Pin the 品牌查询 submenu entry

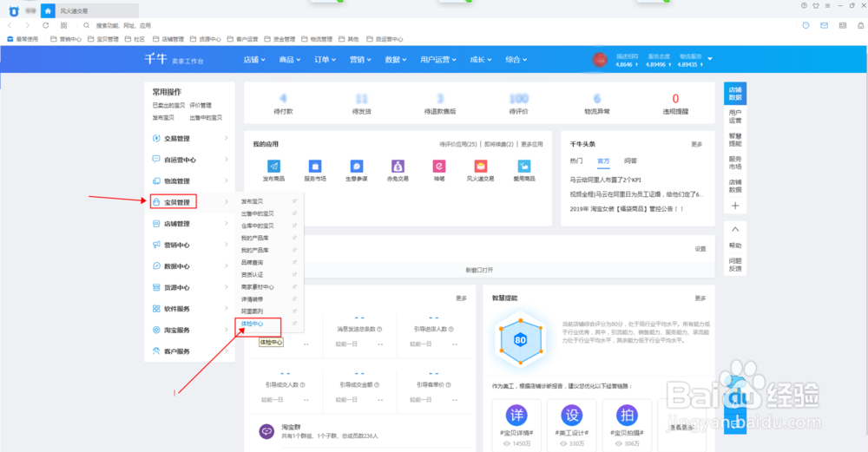point(294,262)
